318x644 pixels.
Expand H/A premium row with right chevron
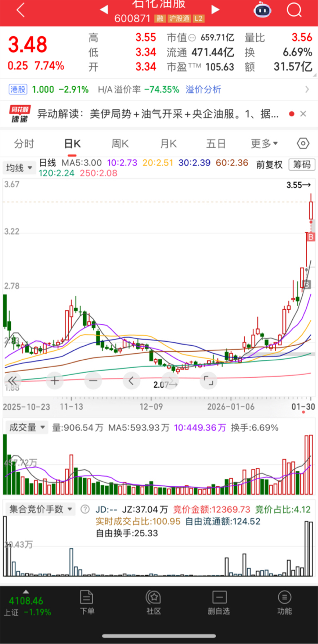307,89
